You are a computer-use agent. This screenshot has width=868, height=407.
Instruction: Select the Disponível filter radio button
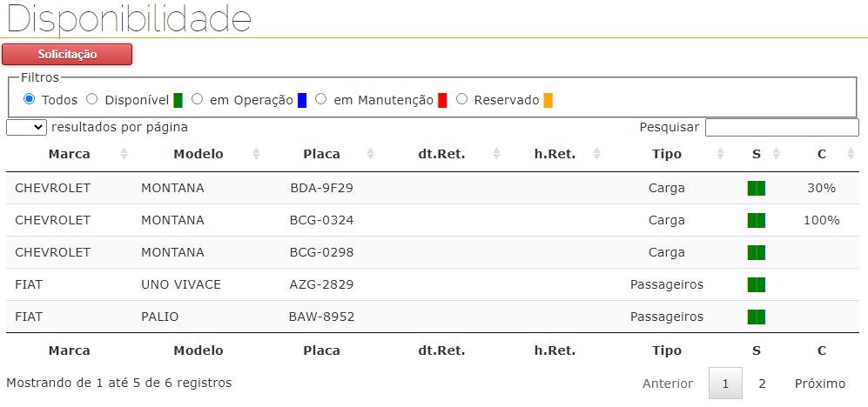(92, 99)
